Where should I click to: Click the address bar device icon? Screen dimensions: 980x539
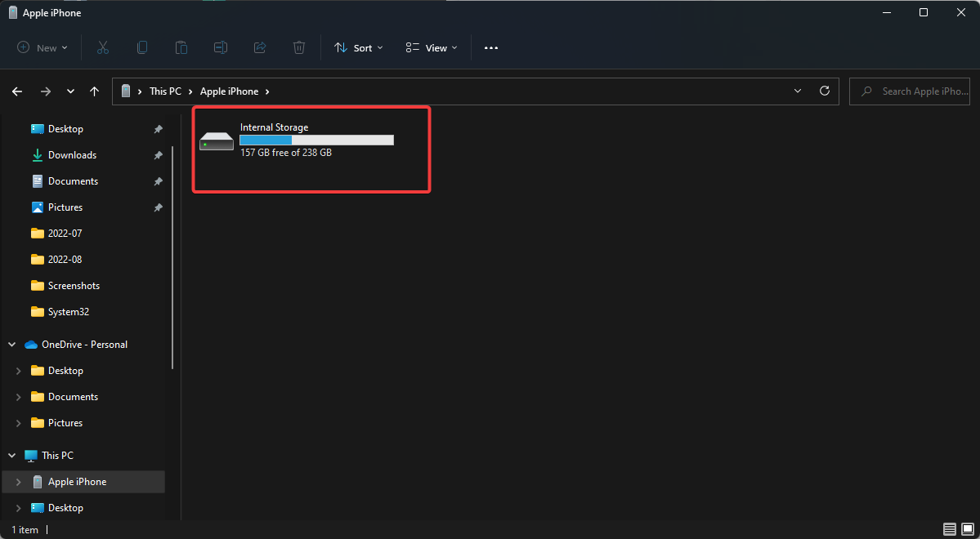pos(127,91)
